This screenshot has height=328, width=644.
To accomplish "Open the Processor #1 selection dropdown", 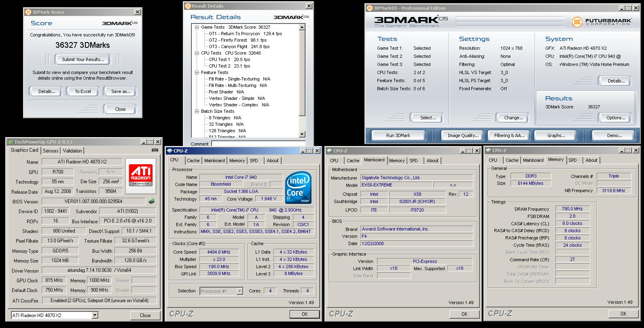I will click(239, 291).
